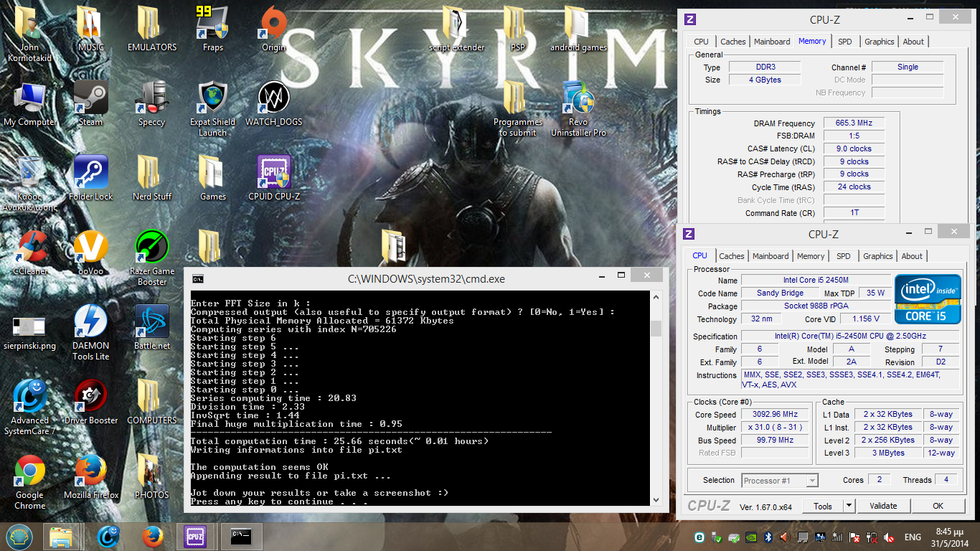This screenshot has width=980, height=551.
Task: Switch to Caches tab in the upper CPU-Z window
Action: [x=732, y=42]
